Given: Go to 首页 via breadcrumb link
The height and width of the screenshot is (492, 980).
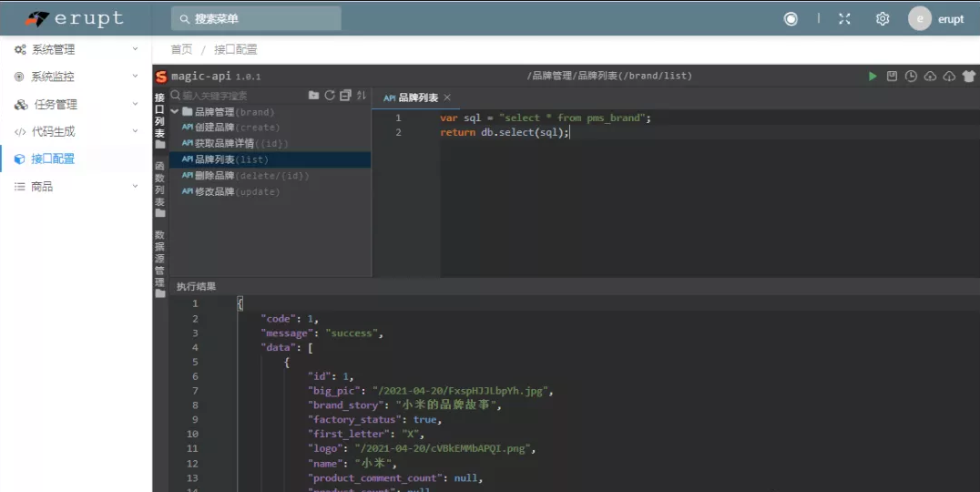Looking at the screenshot, I should 181,49.
